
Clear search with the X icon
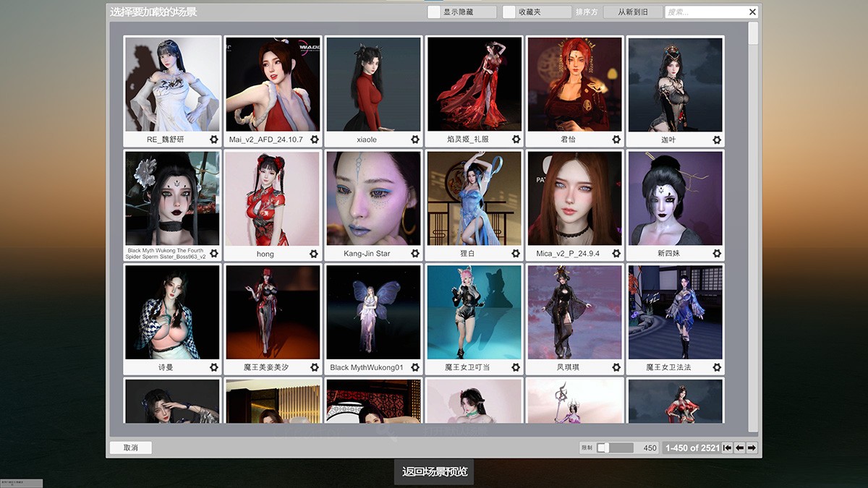tap(752, 12)
